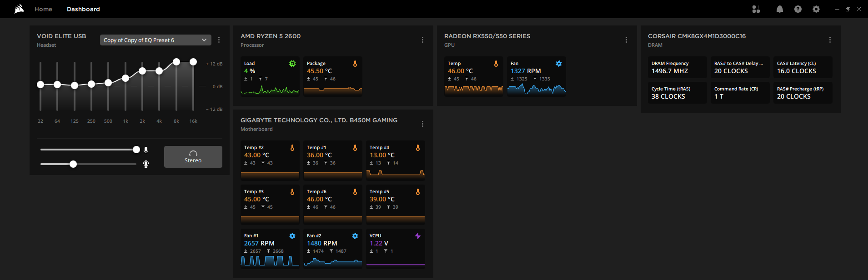Open the Home tab
The height and width of the screenshot is (280, 868).
pos(43,9)
